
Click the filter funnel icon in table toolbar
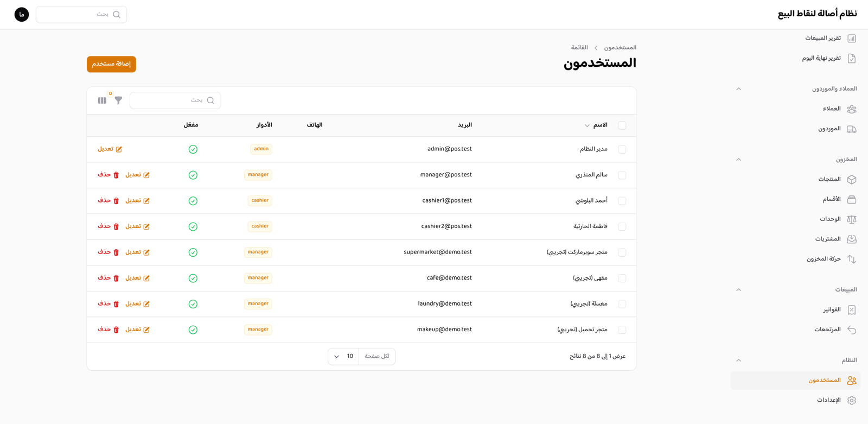point(118,100)
